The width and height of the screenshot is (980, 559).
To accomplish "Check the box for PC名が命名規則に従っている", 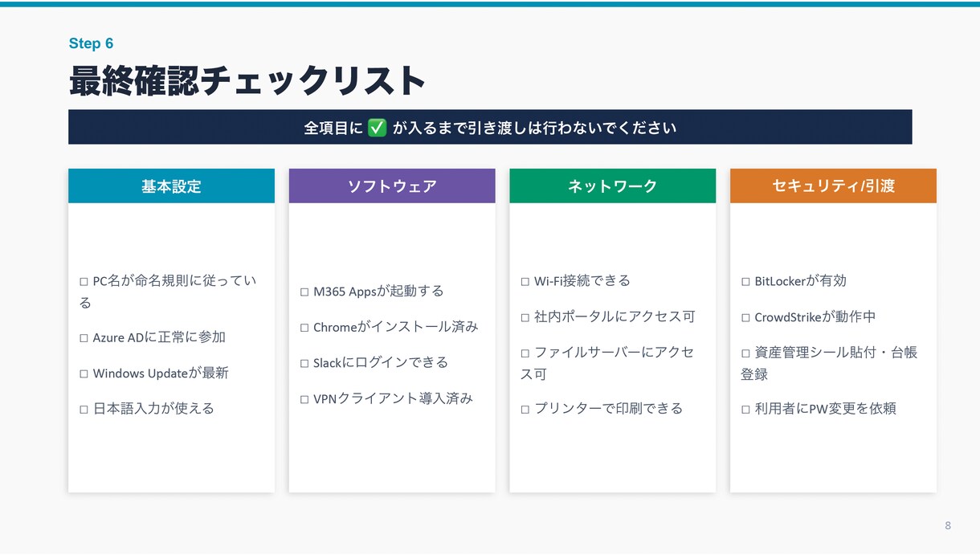I will point(84,282).
